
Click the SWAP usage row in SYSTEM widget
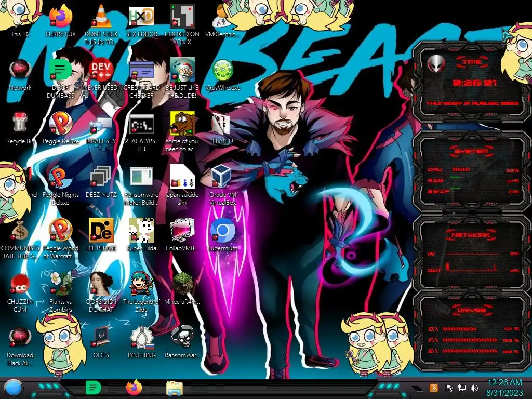click(x=473, y=191)
